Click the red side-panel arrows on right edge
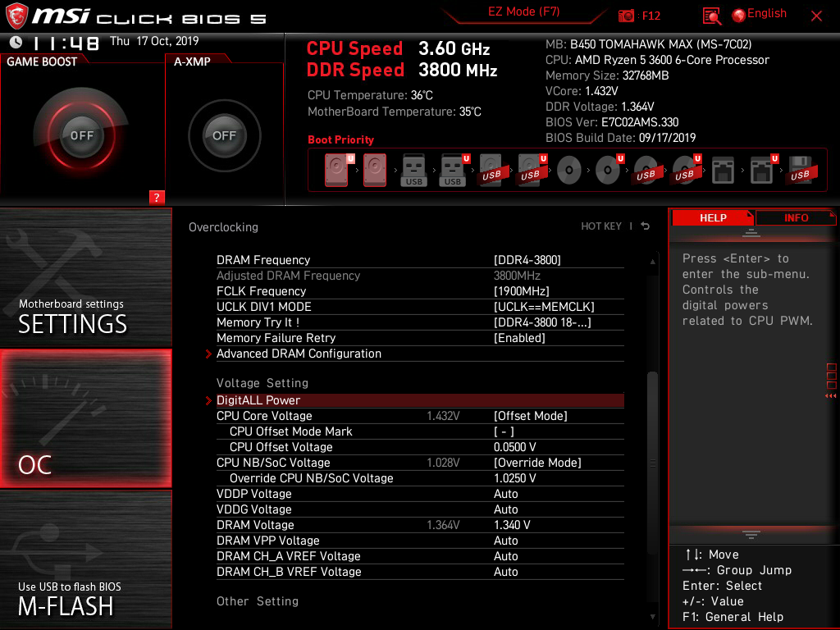Viewport: 840px width, 630px height. tap(831, 396)
